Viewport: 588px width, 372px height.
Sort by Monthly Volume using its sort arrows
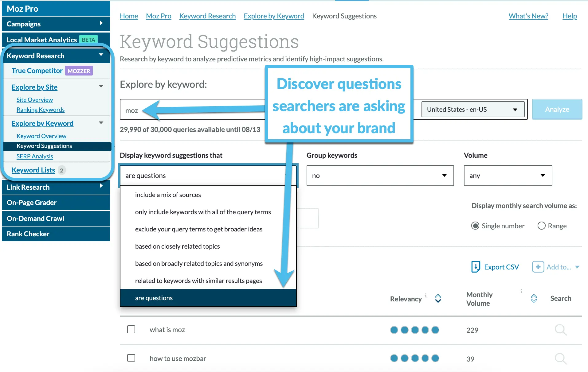pyautogui.click(x=534, y=298)
